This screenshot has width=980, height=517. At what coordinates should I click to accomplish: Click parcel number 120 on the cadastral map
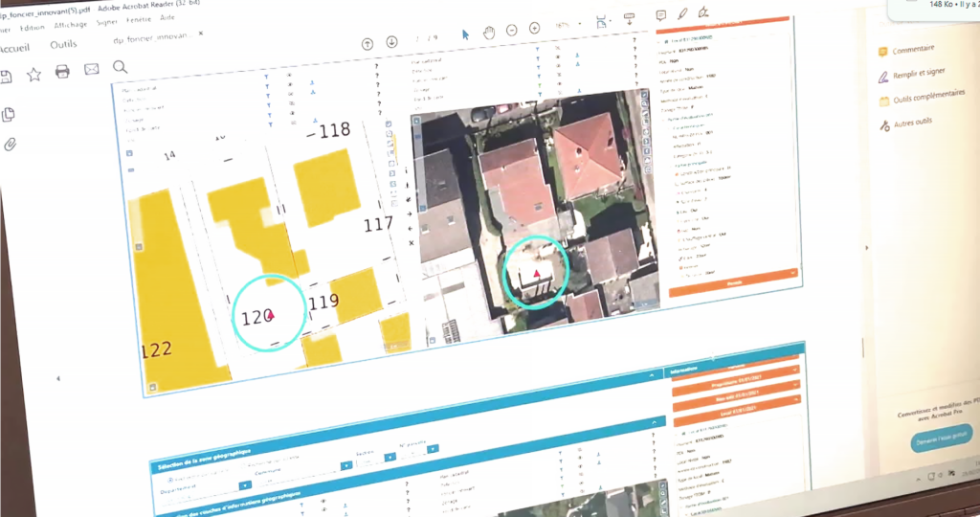point(256,318)
